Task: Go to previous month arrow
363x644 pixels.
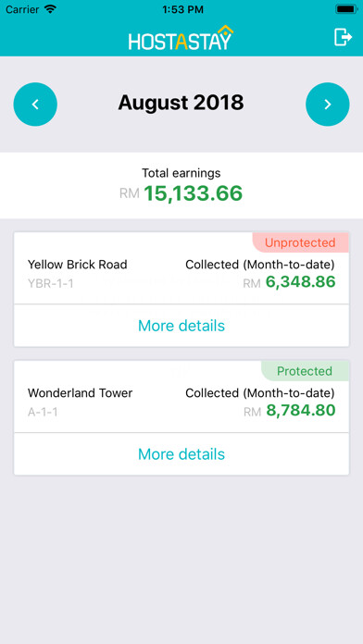Action: pos(35,105)
